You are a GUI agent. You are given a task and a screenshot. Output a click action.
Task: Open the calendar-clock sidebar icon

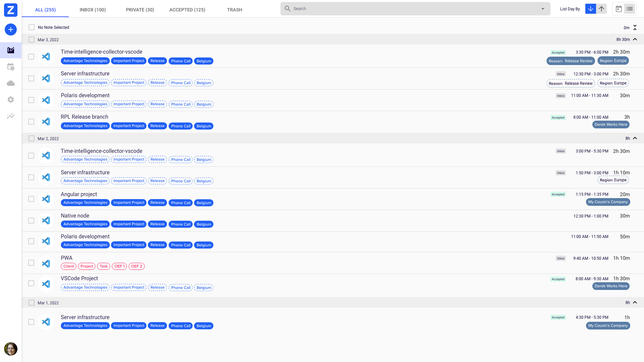(11, 67)
